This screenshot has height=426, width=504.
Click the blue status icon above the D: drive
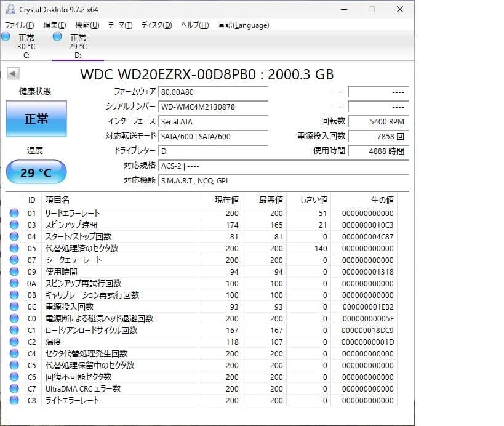(x=56, y=37)
